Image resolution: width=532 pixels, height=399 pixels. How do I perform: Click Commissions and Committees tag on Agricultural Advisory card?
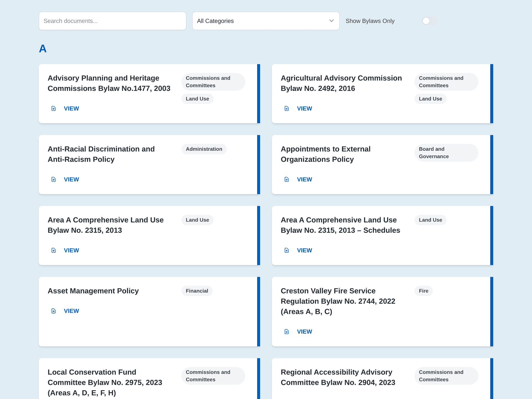(x=446, y=82)
